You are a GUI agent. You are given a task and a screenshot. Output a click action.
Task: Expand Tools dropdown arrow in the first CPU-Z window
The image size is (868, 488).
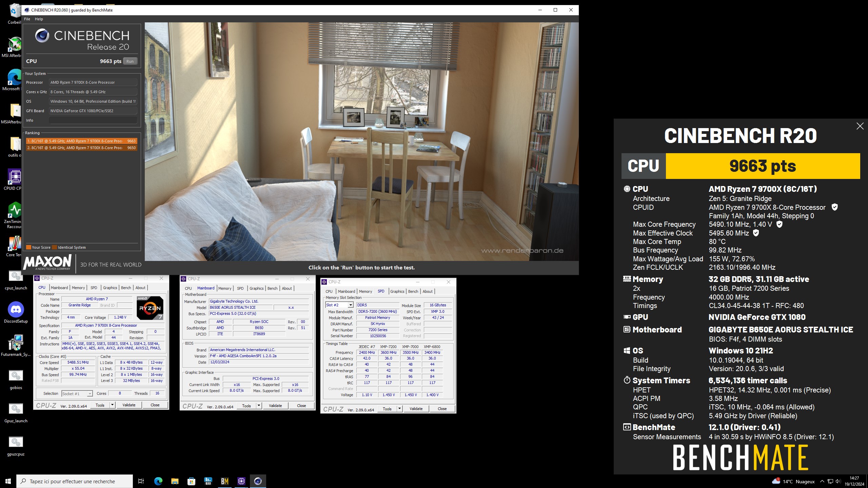click(113, 405)
